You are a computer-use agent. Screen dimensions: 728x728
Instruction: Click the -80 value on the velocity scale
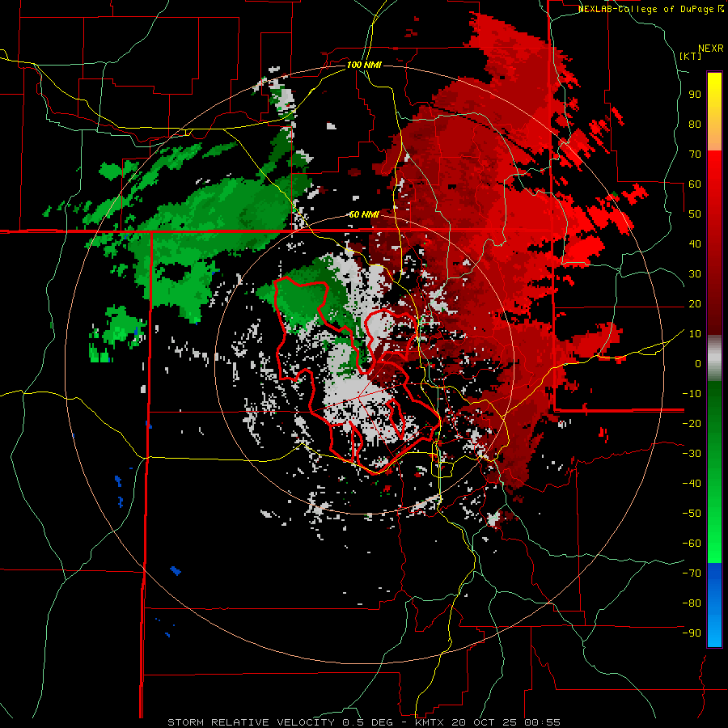[692, 603]
